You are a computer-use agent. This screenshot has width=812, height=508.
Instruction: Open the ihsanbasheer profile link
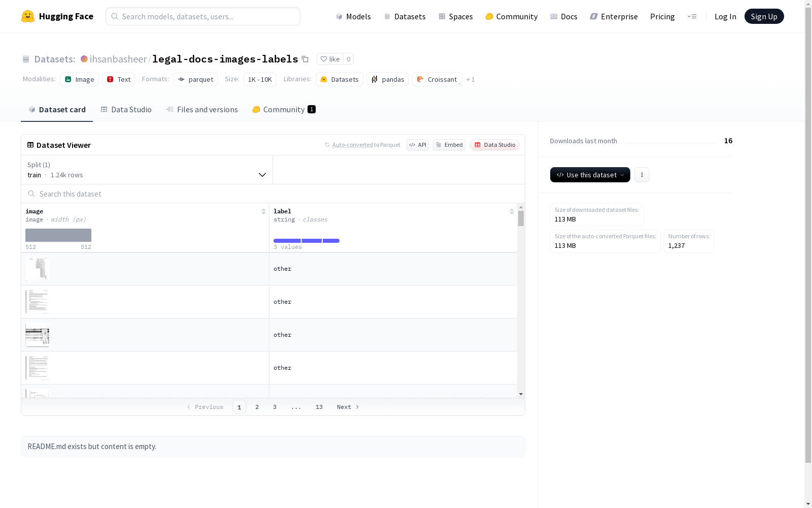tap(118, 59)
